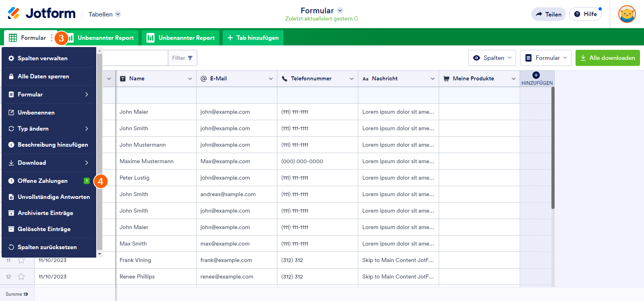Image resolution: width=644 pixels, height=301 pixels.
Task: Open Spalten visibility dropdown
Action: (x=492, y=58)
